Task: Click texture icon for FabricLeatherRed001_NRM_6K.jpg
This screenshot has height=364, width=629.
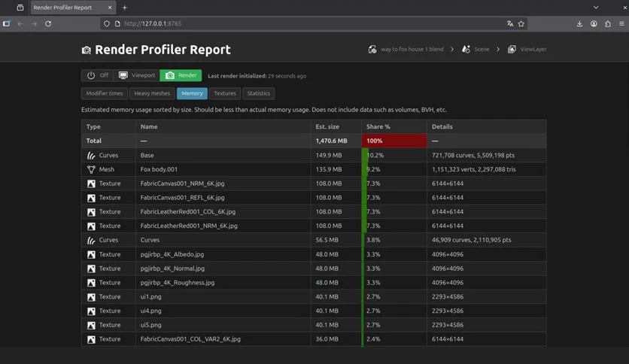Action: click(92, 226)
